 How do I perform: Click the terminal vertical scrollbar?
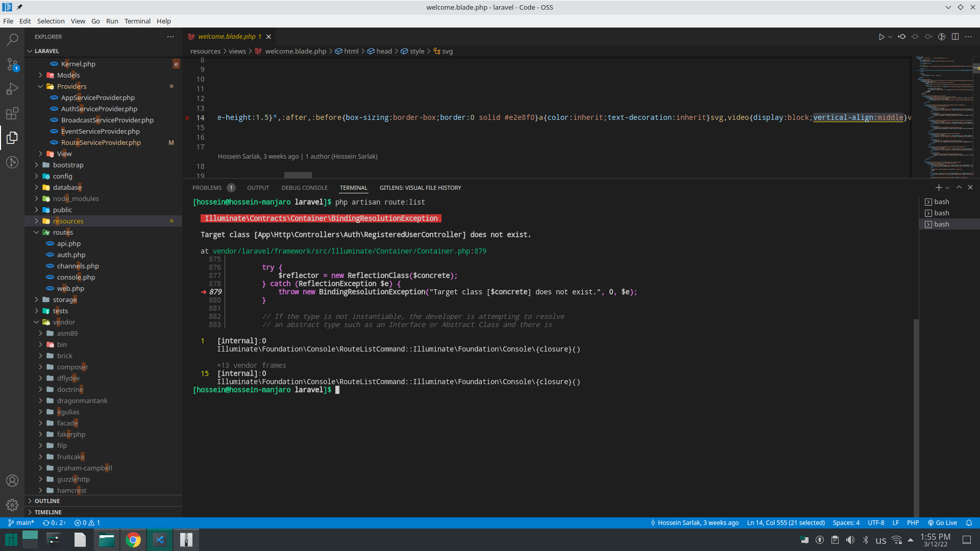(x=916, y=418)
